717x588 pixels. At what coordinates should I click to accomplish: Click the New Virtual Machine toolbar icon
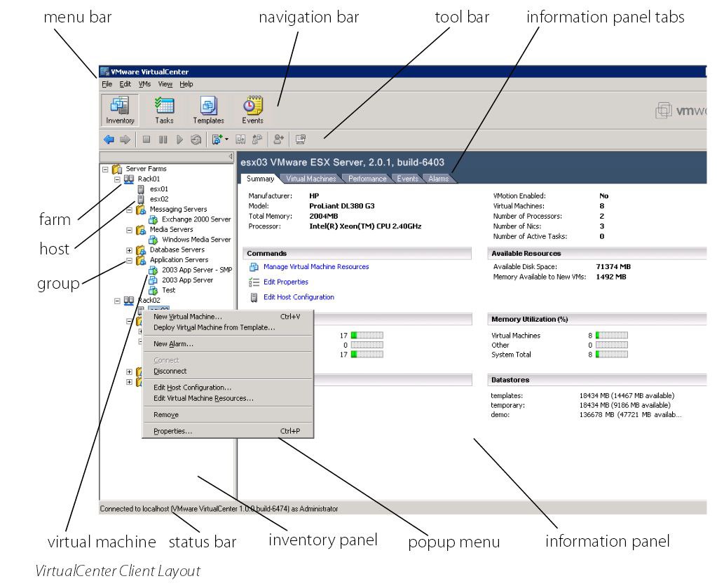click(217, 139)
